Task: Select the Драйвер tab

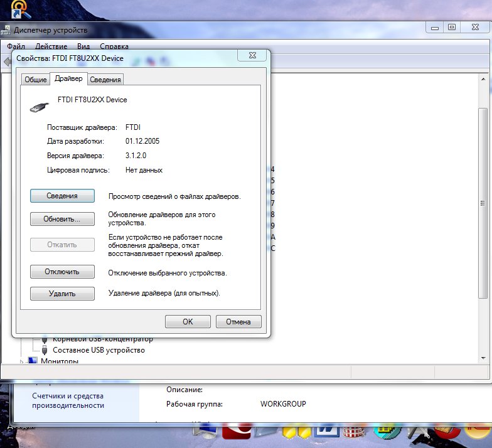Action: coord(68,78)
